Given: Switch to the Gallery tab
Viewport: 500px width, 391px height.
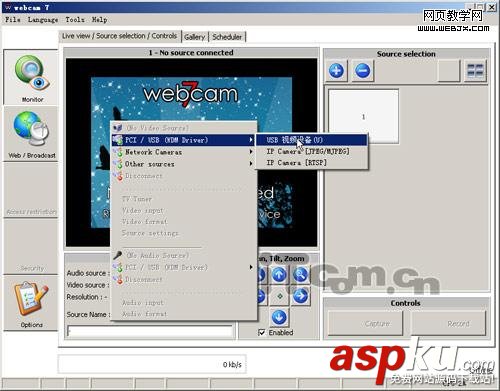Looking at the screenshot, I should tap(195, 37).
